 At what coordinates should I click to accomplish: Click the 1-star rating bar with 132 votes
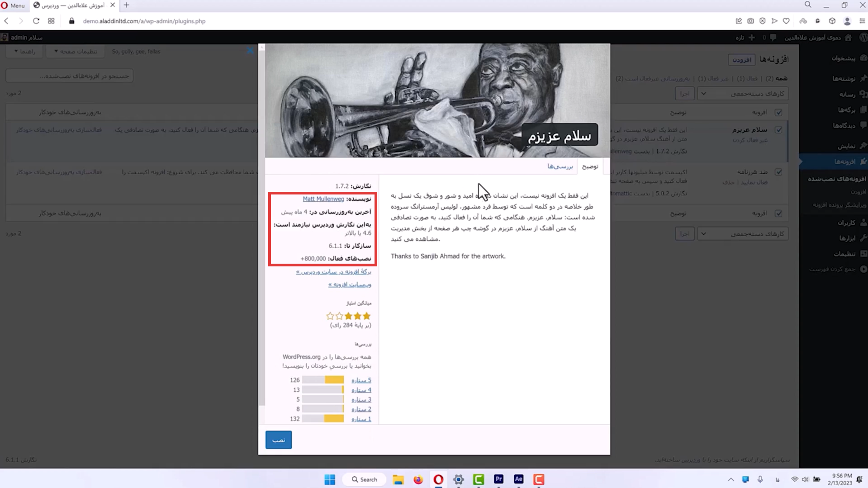(323, 419)
